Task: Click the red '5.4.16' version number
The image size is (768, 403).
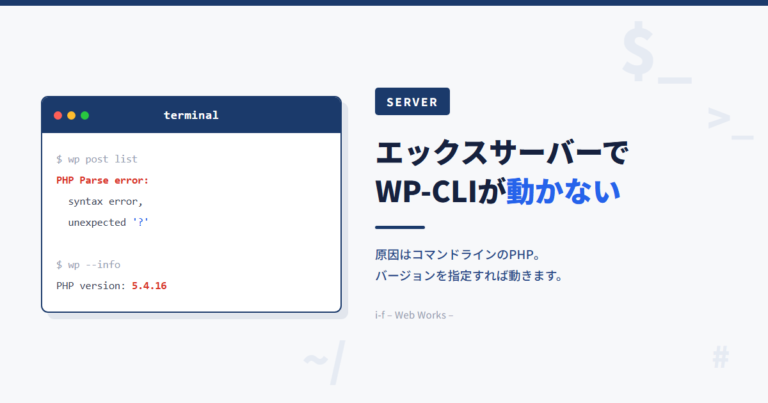Action: (x=149, y=285)
